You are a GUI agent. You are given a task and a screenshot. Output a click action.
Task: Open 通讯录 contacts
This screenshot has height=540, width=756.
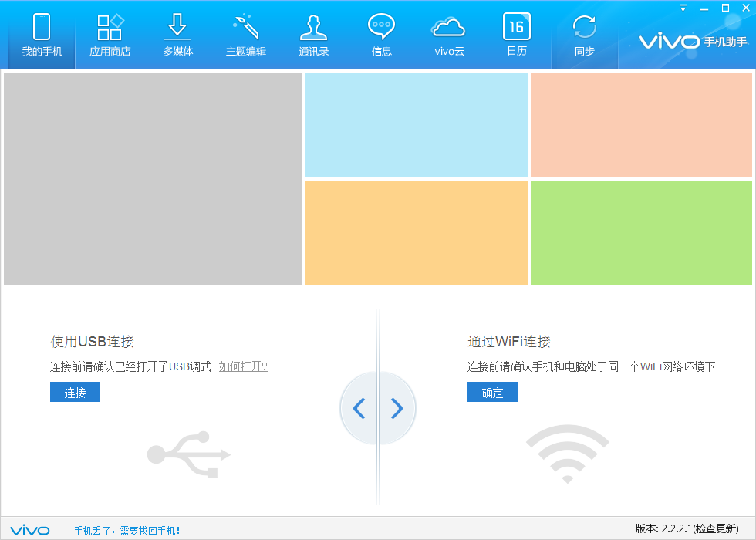click(x=313, y=35)
